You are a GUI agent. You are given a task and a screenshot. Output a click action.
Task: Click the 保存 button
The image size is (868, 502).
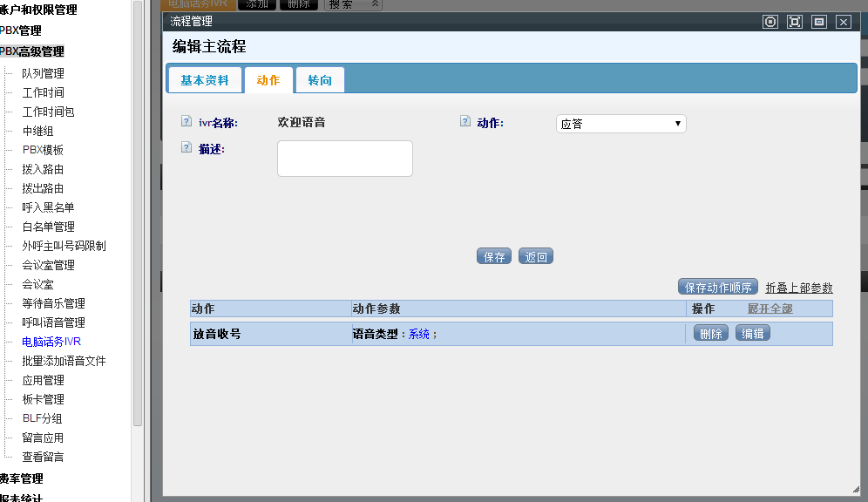[494, 257]
